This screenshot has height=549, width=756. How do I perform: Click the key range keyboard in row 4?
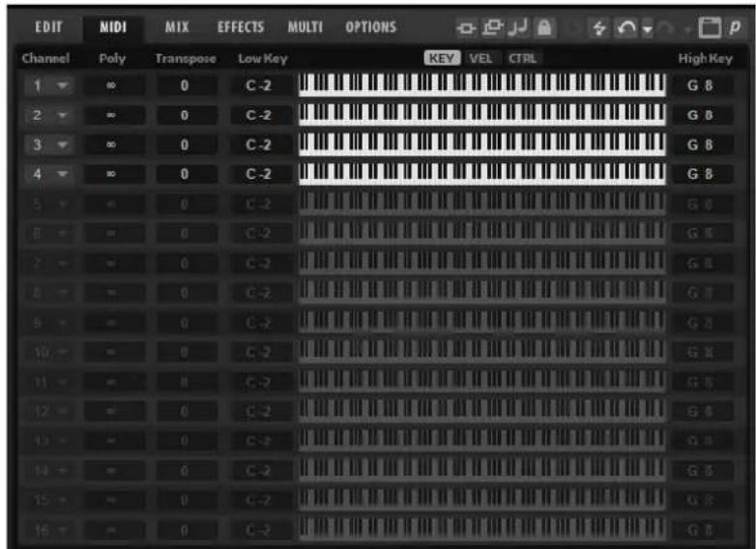point(482,173)
